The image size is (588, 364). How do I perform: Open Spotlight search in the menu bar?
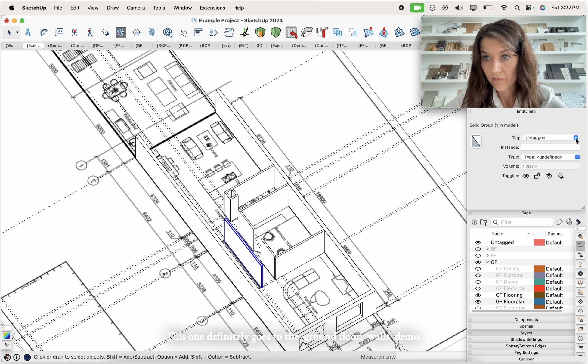click(518, 8)
